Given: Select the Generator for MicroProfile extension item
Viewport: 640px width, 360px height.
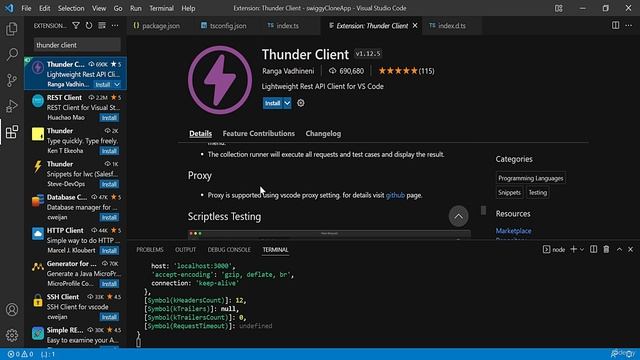Looking at the screenshot, I should click(x=76, y=273).
